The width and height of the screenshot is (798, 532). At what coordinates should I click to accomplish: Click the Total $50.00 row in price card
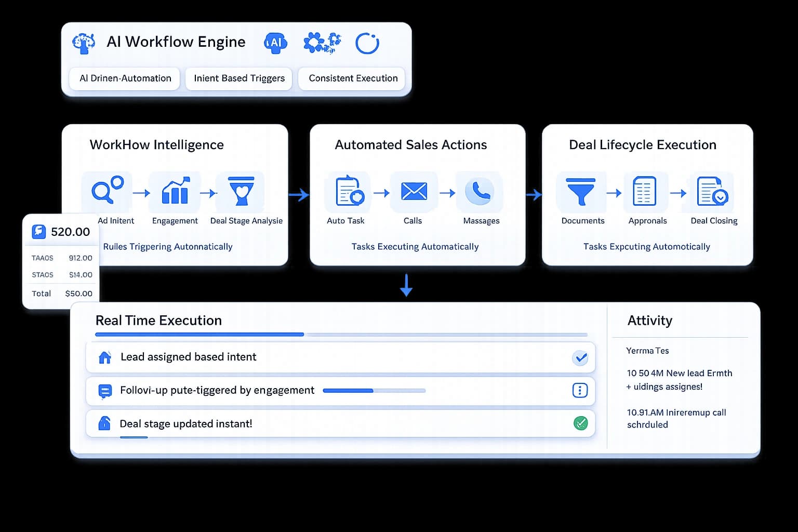tap(61, 294)
